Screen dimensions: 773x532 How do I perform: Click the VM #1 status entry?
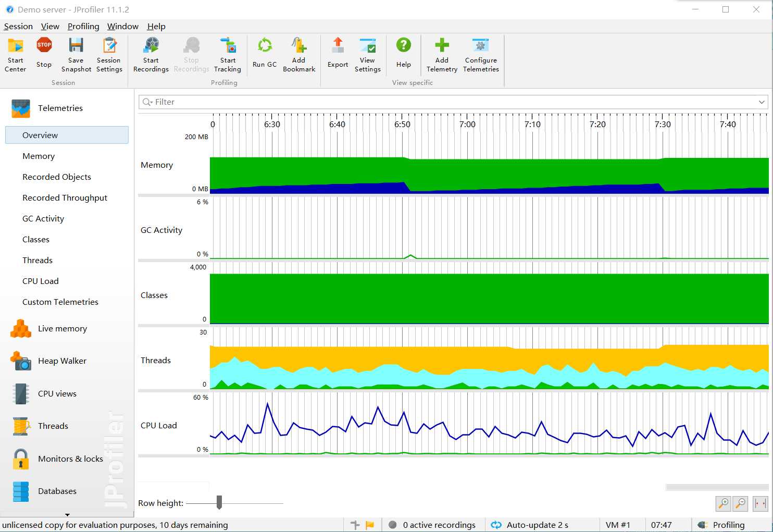point(618,525)
